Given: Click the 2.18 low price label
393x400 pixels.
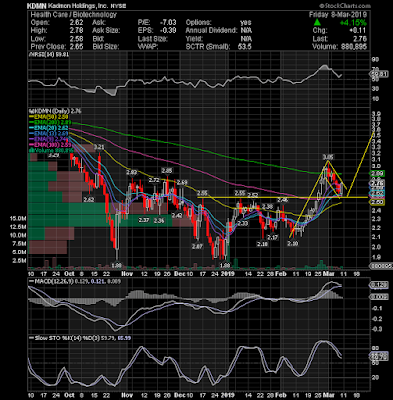Looking at the screenshot, I should 262,244.
